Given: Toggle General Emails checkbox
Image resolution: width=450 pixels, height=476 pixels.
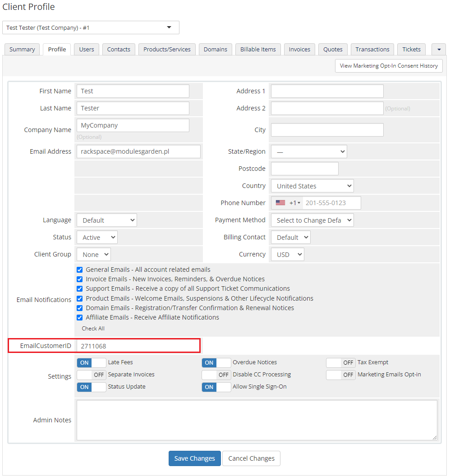Looking at the screenshot, I should (79, 270).
